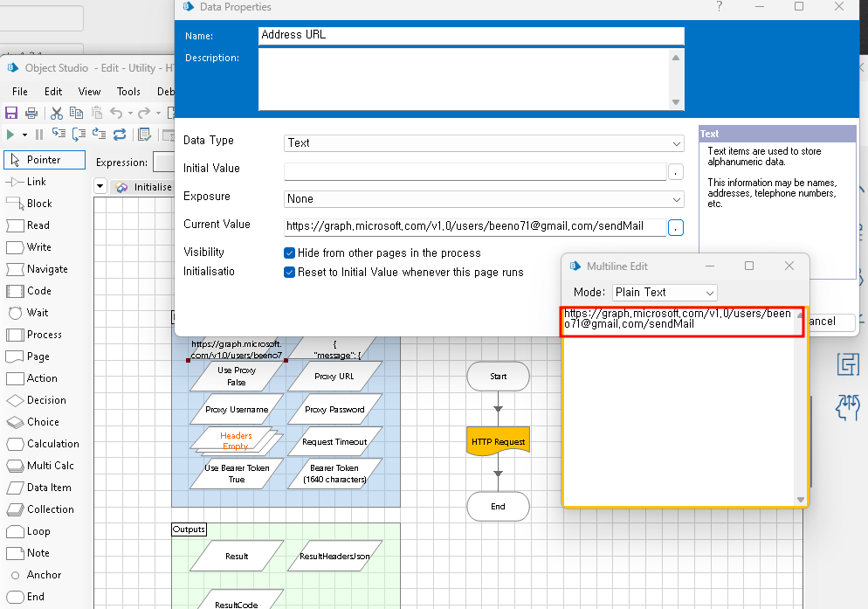
Task: Toggle Hide from other pages checkbox
Action: point(290,253)
